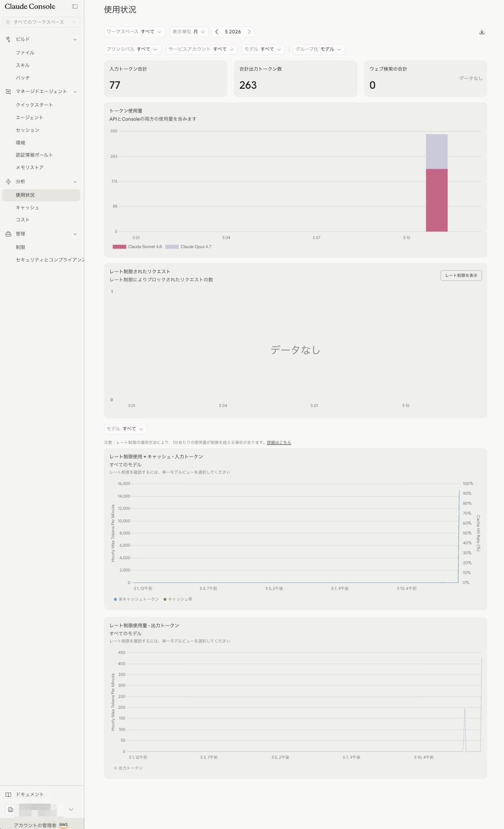Screen dimensions: 504x829
Task: Click the workspace cube icon
Action: [8, 22]
